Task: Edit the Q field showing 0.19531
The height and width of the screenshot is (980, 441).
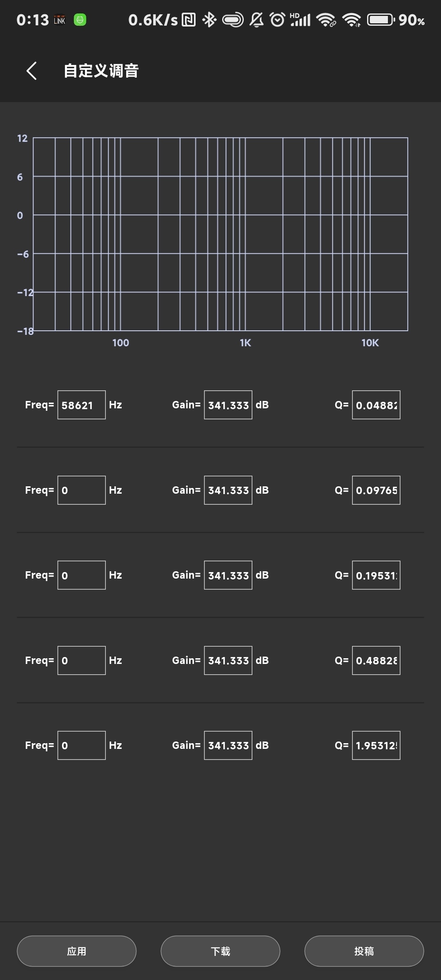Action: 376,575
